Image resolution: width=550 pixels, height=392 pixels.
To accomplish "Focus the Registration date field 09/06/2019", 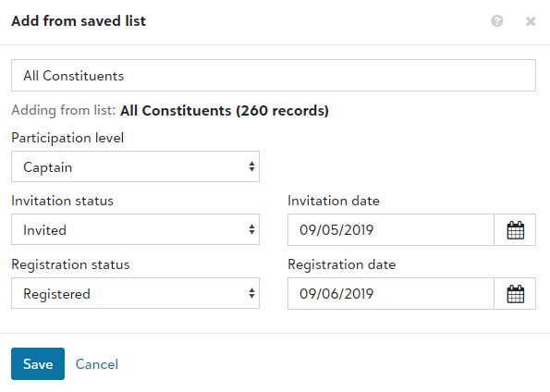I will 391,294.
